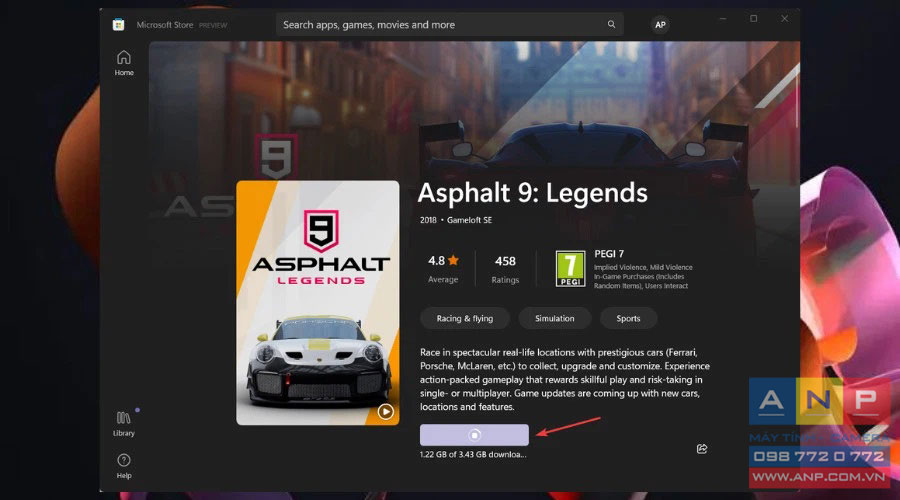Play the trailer on game poster

[386, 412]
